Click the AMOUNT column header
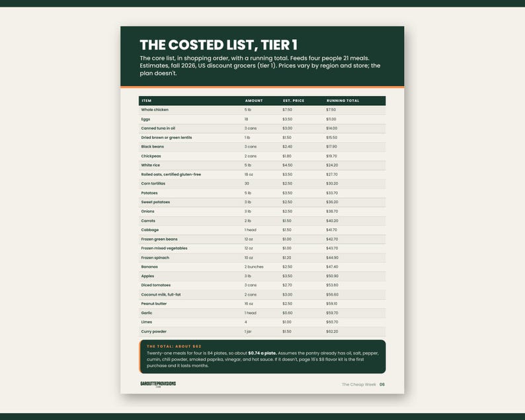 [x=254, y=101]
